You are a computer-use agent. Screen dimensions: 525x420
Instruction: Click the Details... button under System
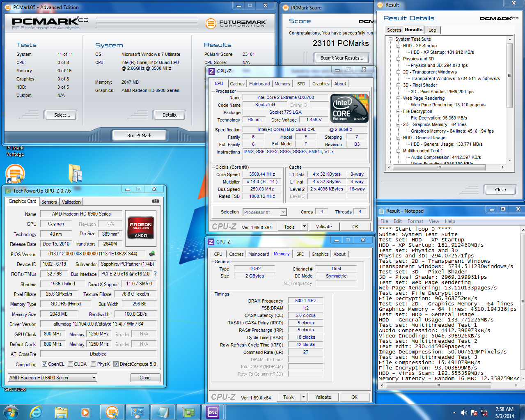click(171, 115)
